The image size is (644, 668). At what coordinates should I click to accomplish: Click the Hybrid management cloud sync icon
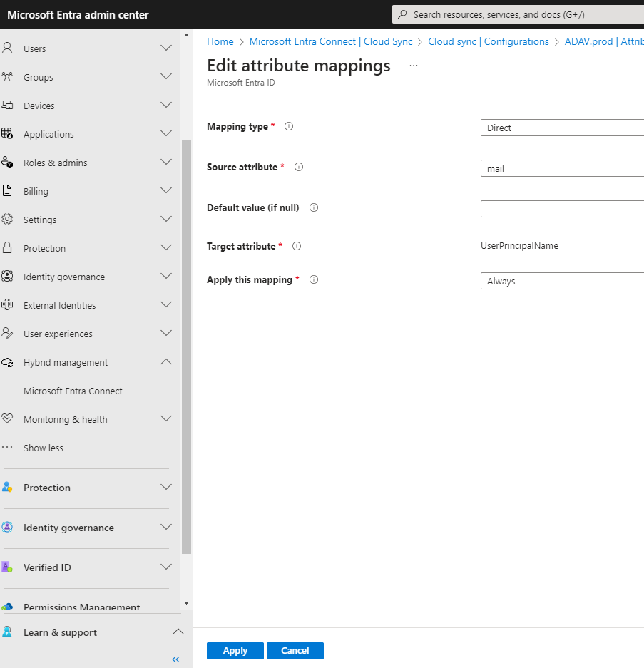pos(7,363)
